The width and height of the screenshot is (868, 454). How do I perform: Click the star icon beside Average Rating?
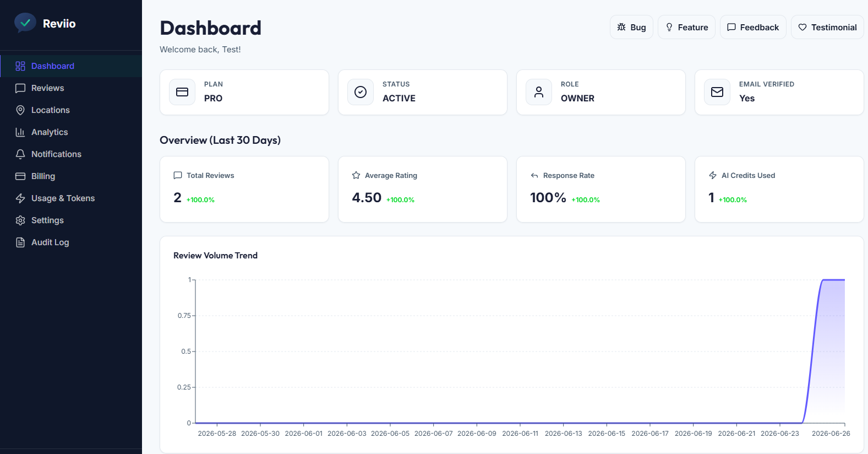click(x=356, y=175)
